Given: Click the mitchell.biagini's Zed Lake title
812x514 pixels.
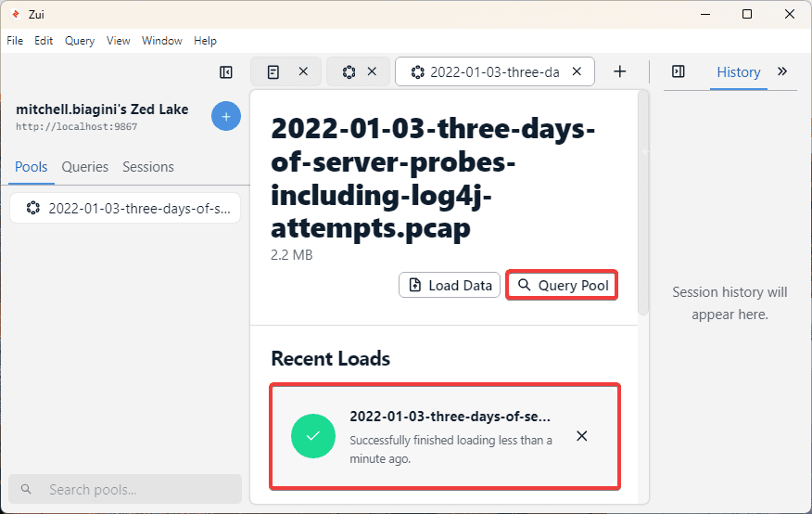Looking at the screenshot, I should click(102, 109).
